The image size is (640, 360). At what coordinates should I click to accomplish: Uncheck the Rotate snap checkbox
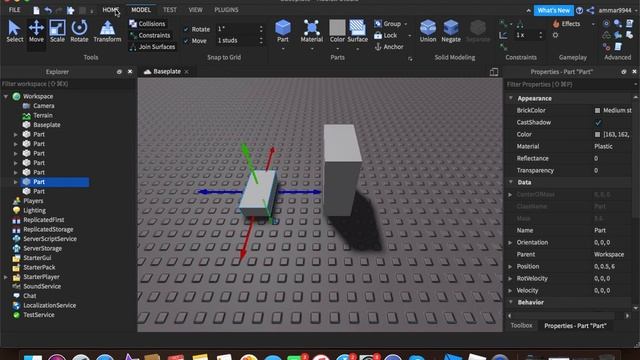(186, 29)
